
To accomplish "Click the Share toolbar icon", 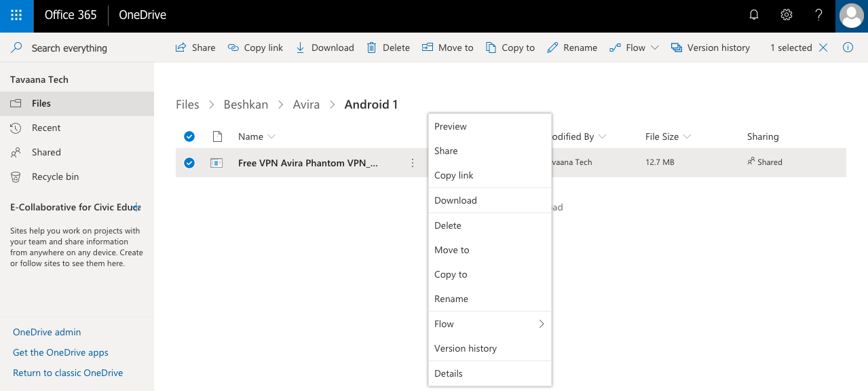I will 181,48.
